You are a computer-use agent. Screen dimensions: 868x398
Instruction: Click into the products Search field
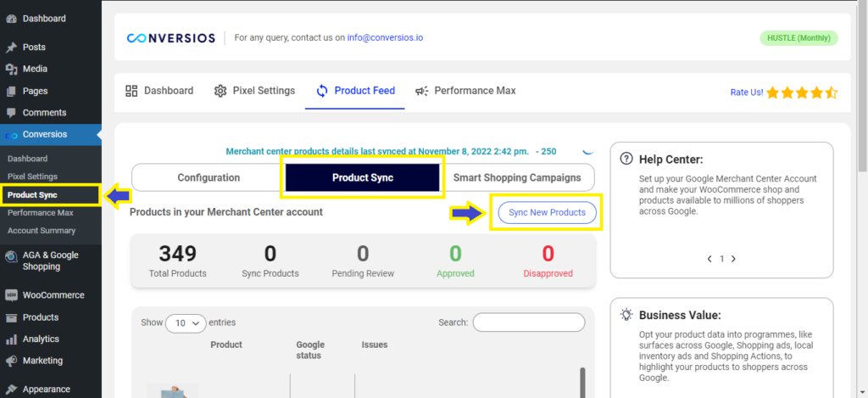point(529,322)
